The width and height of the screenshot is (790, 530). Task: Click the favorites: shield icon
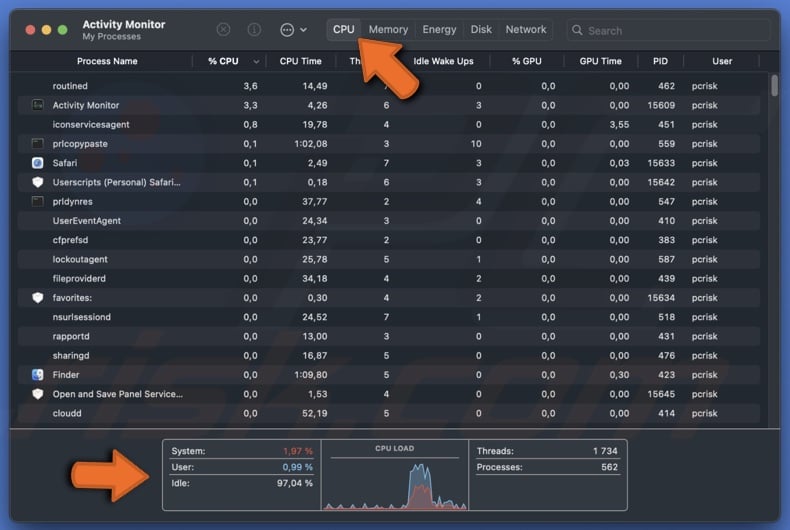click(38, 298)
